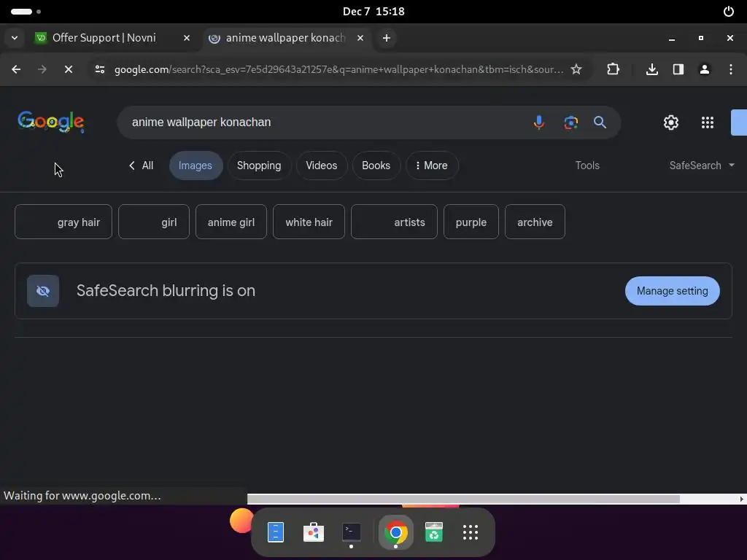Open the More search filters menu
The image size is (747, 560).
click(x=432, y=166)
